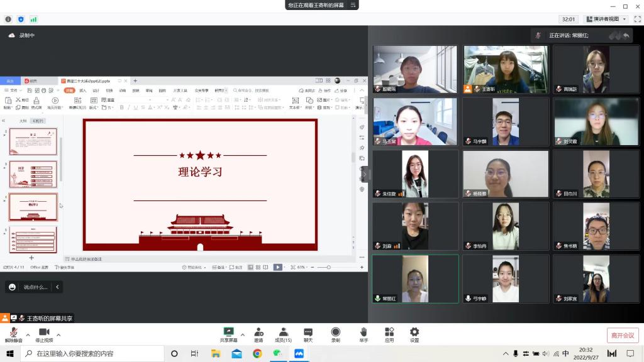This screenshot has height=362, width=644.
Task: Open the 共享屏幕 screen share icon
Action: tap(228, 334)
